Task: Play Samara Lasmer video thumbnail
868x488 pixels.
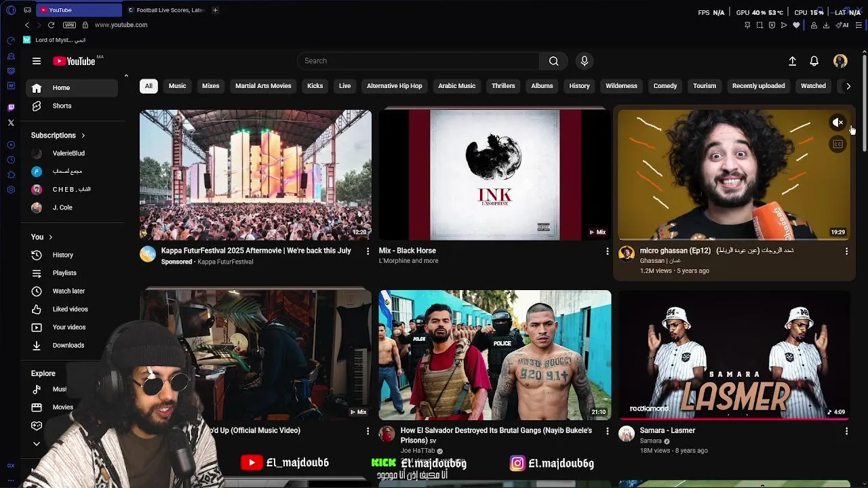Action: tap(734, 355)
